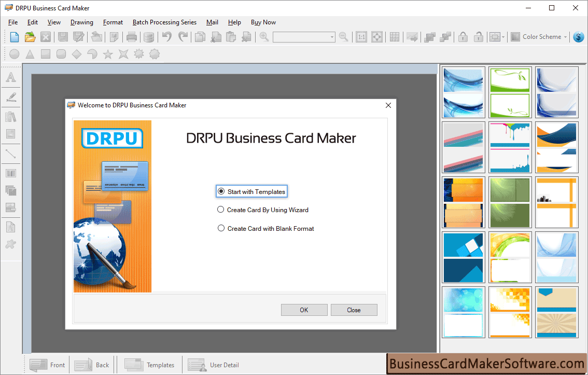The height and width of the screenshot is (375, 588).
Task: Click the Cut scissors icon
Action: (x=216, y=37)
